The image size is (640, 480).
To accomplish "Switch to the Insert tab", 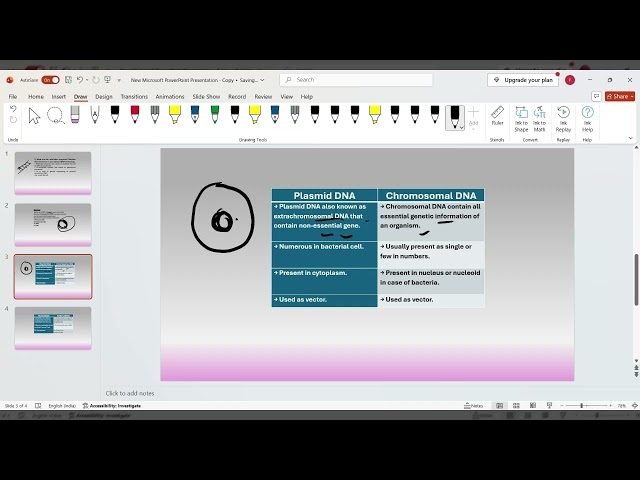I will click(x=59, y=97).
